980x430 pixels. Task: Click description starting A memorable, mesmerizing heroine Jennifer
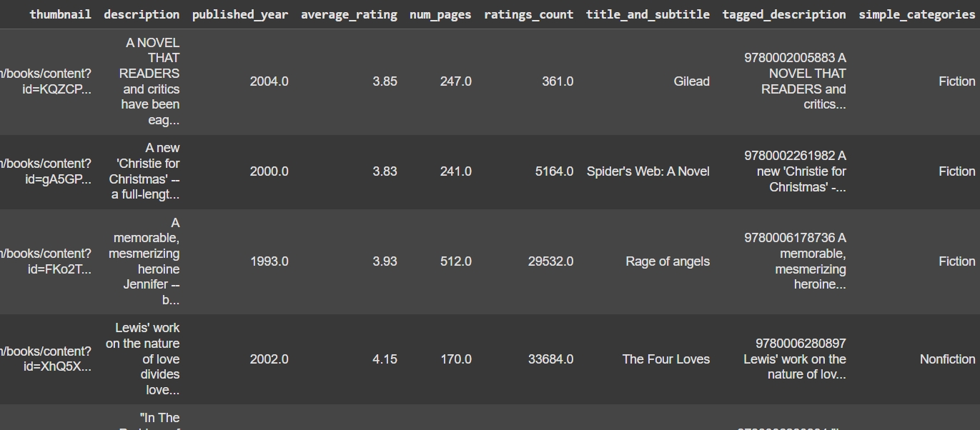pyautogui.click(x=144, y=261)
